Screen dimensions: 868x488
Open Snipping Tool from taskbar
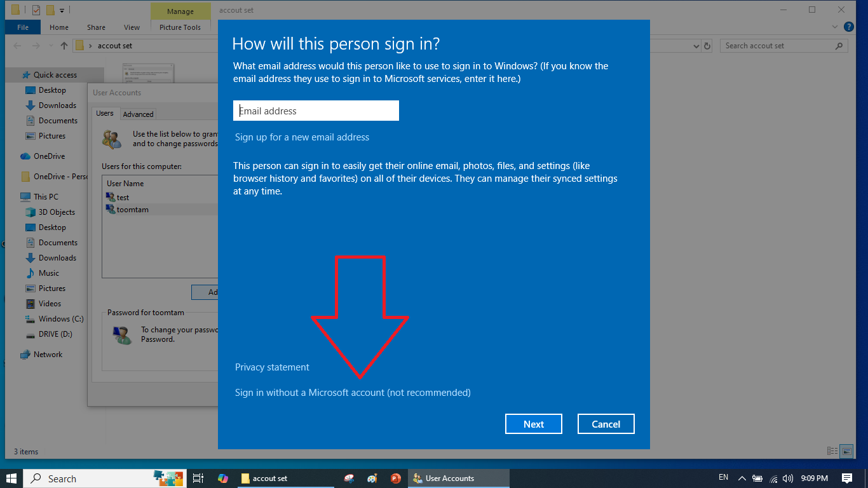[349, 478]
